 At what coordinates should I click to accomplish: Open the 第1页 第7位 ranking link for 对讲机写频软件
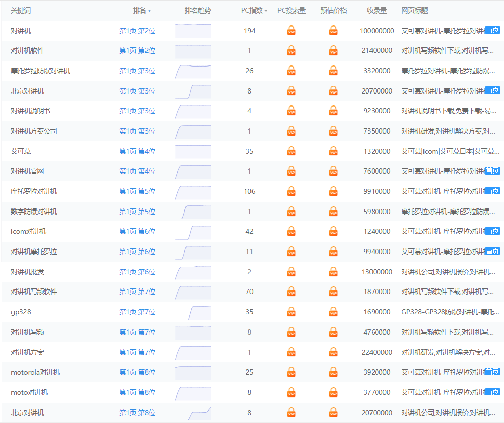(137, 292)
